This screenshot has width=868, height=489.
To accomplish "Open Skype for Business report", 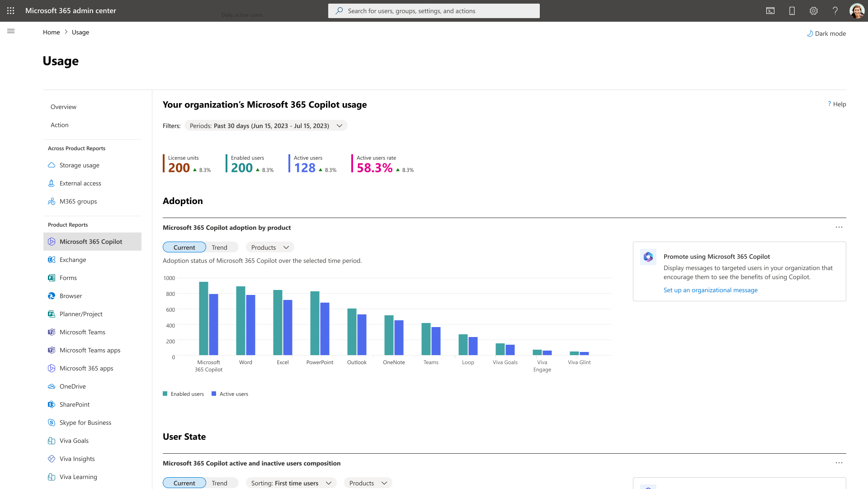I will click(x=92, y=423).
